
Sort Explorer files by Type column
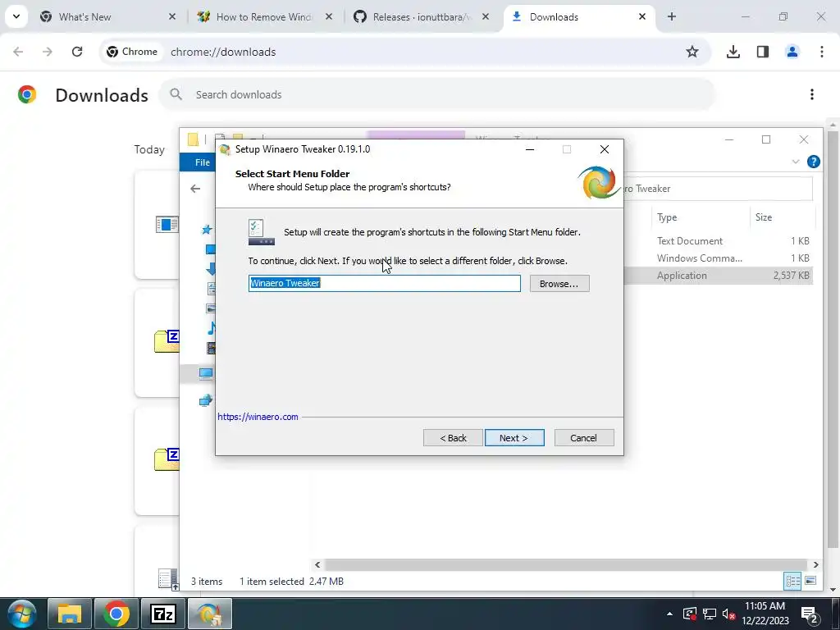point(667,217)
